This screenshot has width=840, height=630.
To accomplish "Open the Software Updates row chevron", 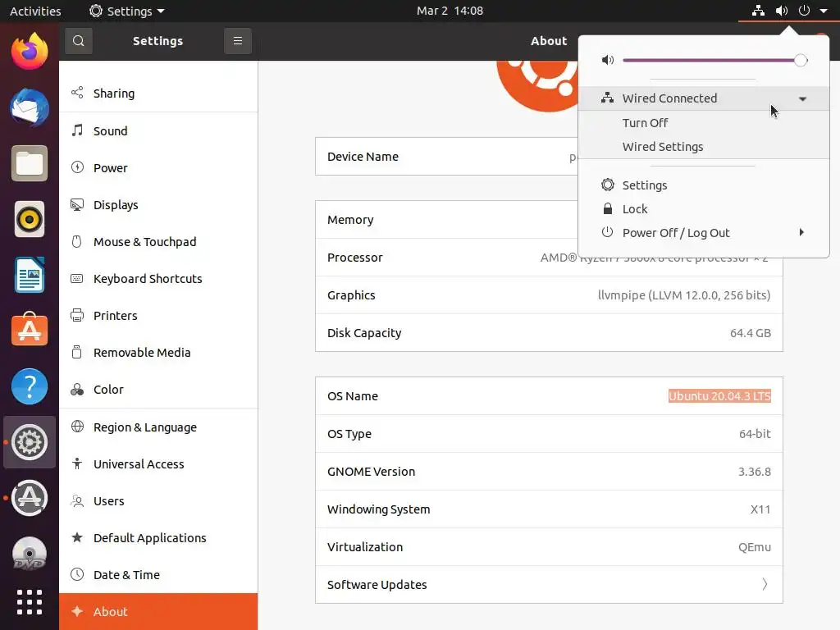I will click(x=765, y=584).
